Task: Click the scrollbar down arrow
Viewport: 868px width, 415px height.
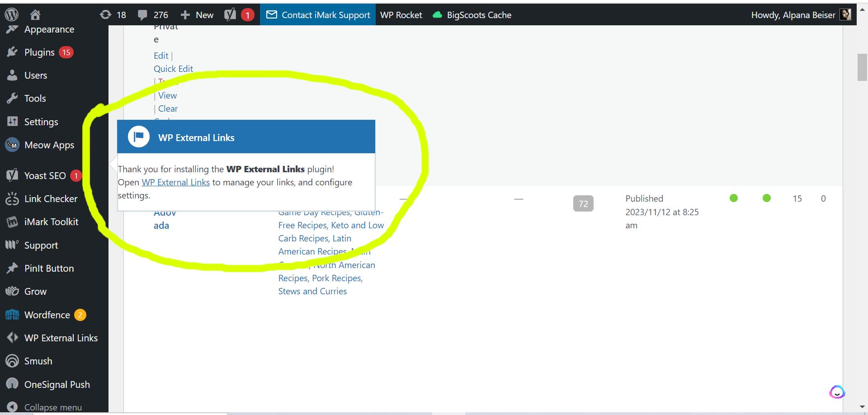Action: (862, 407)
